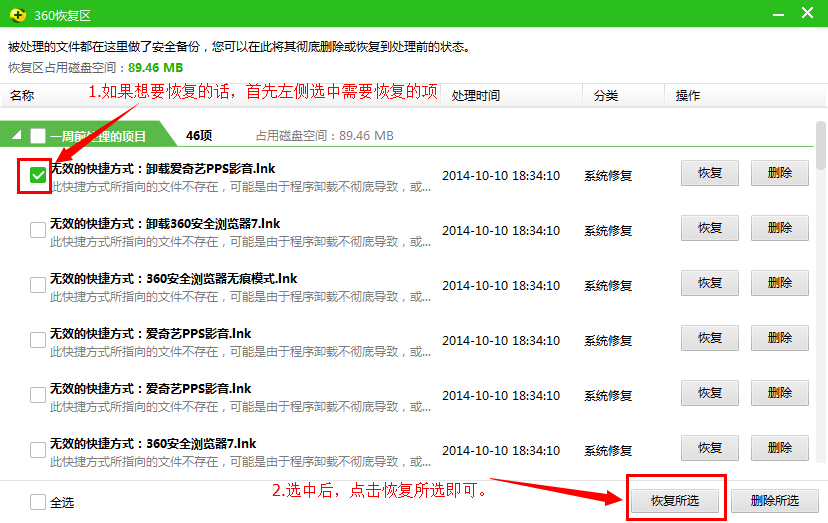Viewport: 828px width, 523px height.
Task: Click the last row title 无效的快捷方式:360安全浏览器7.lnk
Action: pyautogui.click(x=153, y=443)
